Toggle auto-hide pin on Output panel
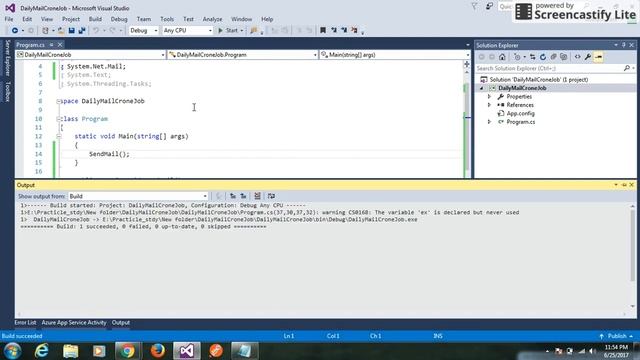This screenshot has width=640, height=360. click(x=624, y=185)
